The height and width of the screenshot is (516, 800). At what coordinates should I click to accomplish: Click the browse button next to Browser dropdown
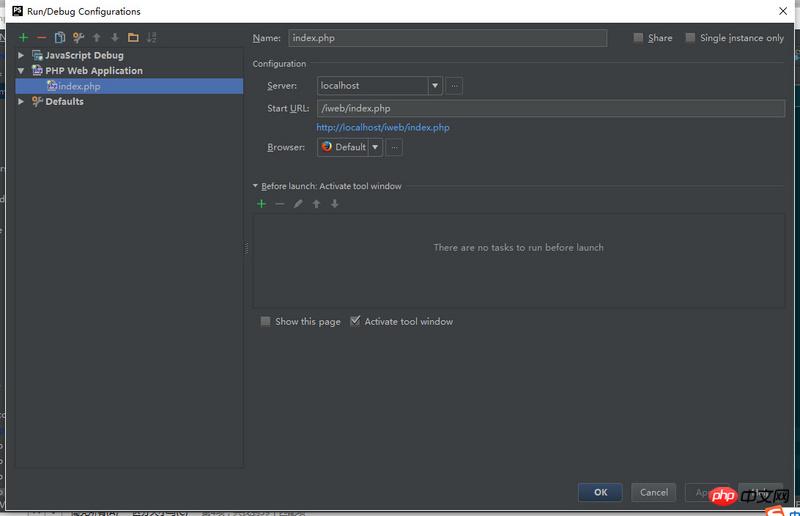click(x=394, y=148)
